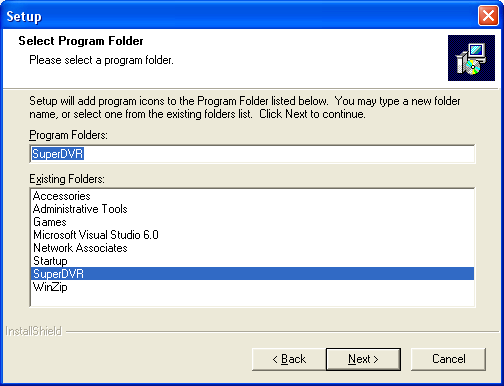Go to previous step with Back button

coord(289,359)
